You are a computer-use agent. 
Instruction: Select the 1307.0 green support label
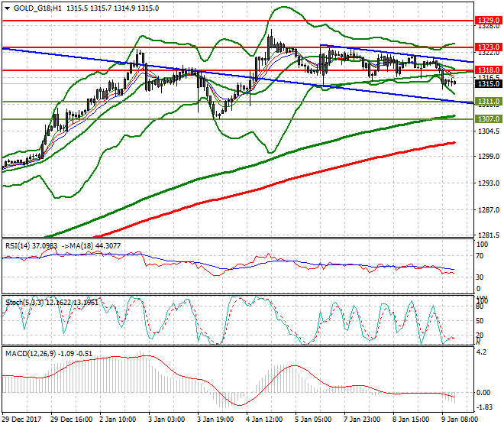(489, 119)
